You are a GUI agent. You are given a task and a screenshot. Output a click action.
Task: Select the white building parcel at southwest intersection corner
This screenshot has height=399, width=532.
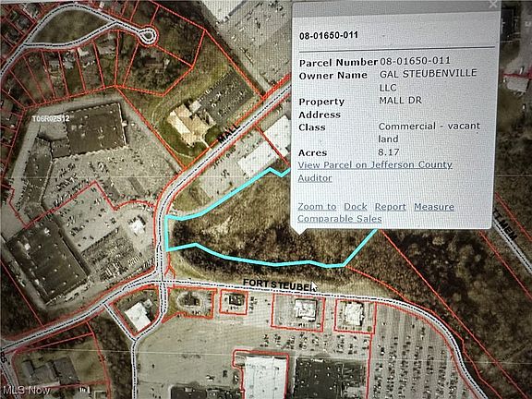tap(138, 317)
